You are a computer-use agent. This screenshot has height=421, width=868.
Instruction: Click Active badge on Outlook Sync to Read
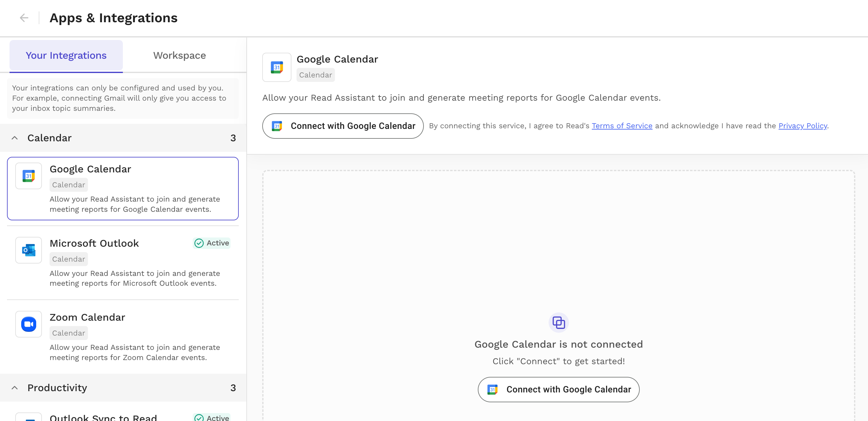pyautogui.click(x=212, y=417)
